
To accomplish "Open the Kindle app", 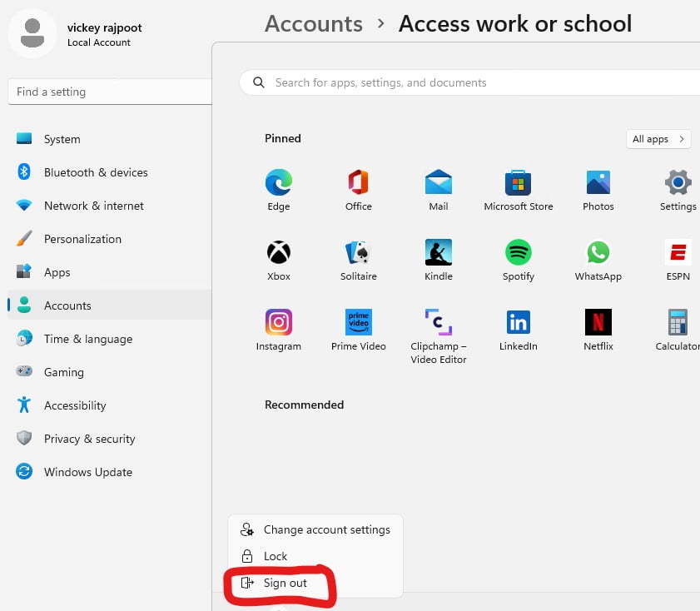I will point(439,252).
